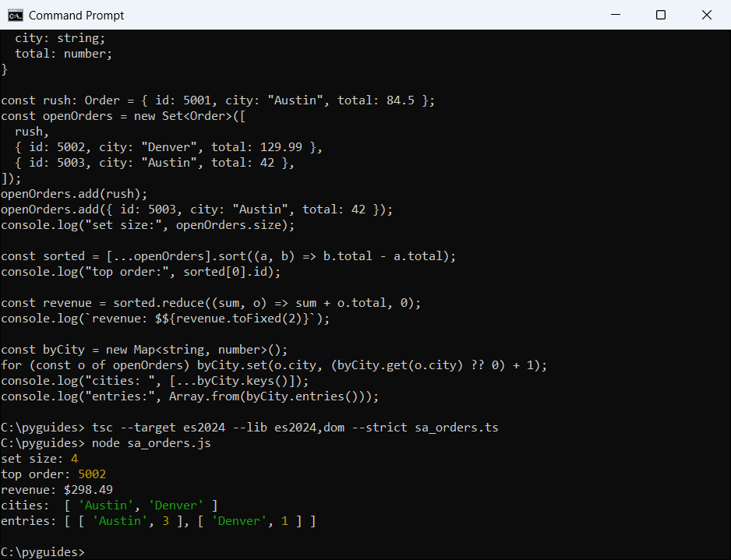This screenshot has width=731, height=560.
Task: Click the final empty 'C:\pyguides>' prompt
Action: 43,552
